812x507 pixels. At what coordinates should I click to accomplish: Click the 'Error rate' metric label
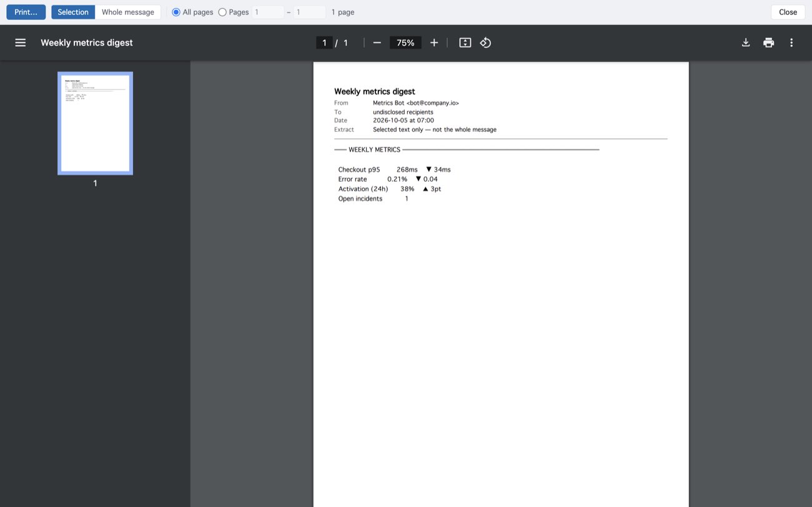coord(353,179)
